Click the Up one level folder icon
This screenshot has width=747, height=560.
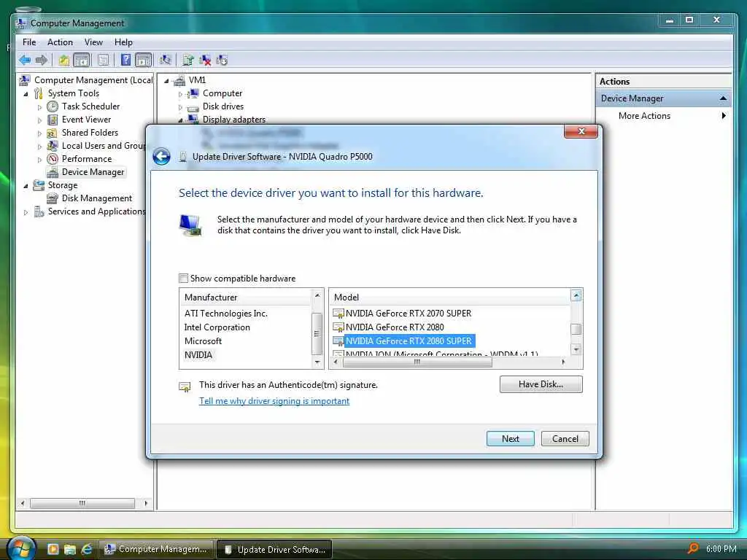pyautogui.click(x=64, y=60)
